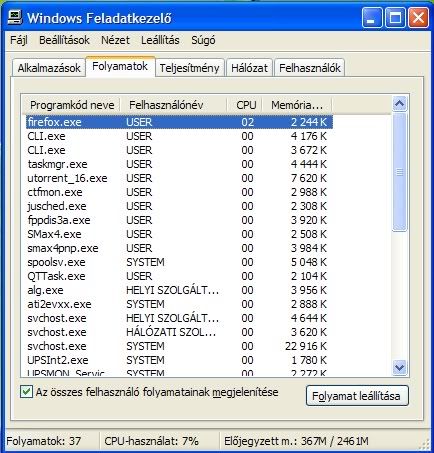434x453 pixels.
Task: Sort by Memória column header
Action: (297, 105)
